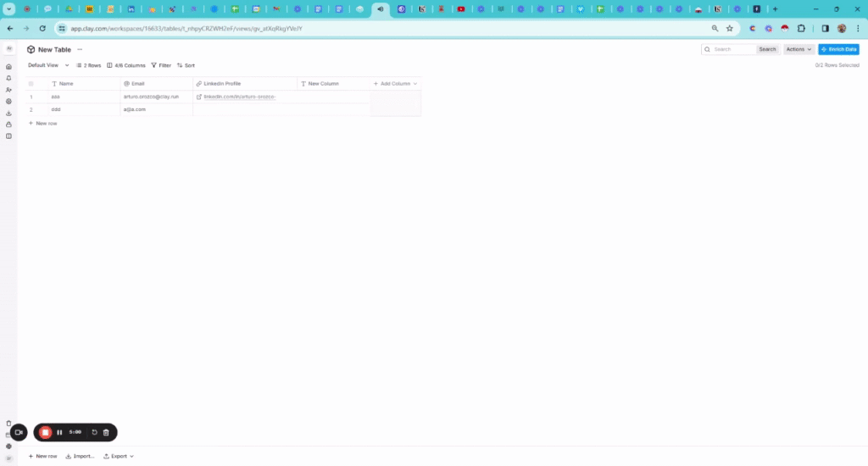
Task: Open the notifications bell in sidebar
Action: click(x=8, y=78)
